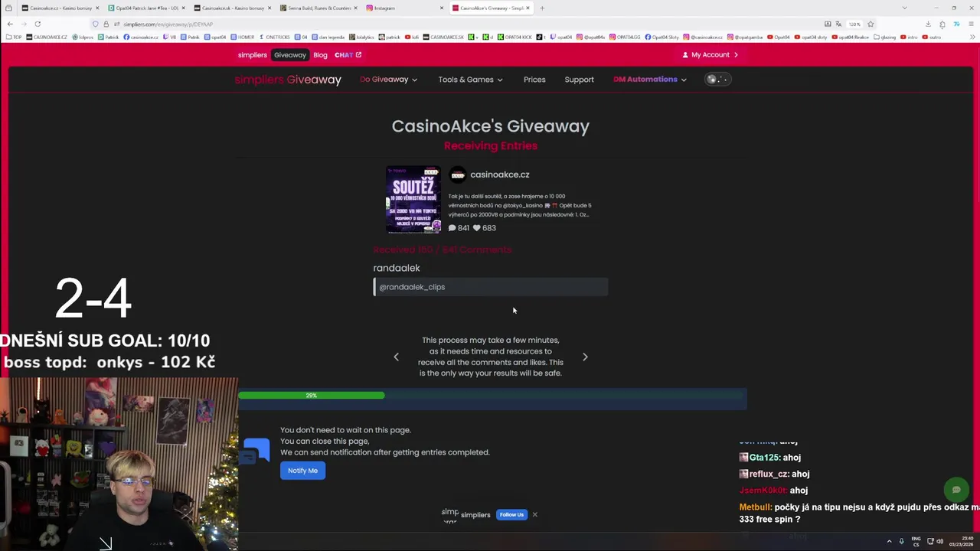Switch to Opat04 Patrick Jane tab

(x=147, y=8)
